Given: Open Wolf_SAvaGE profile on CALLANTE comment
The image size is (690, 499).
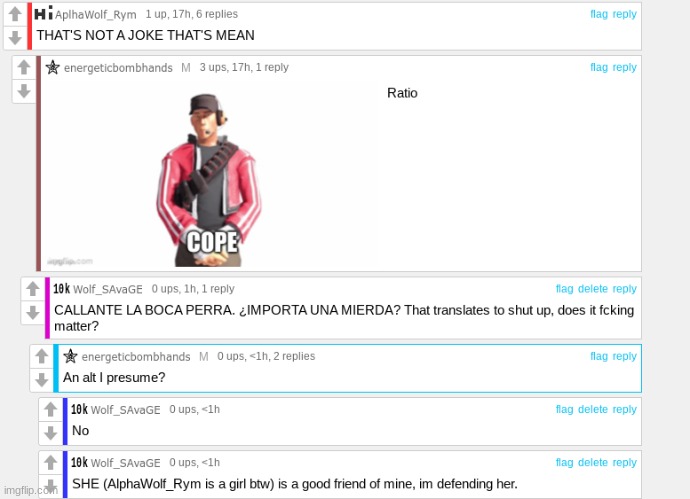Looking at the screenshot, I should (108, 289).
